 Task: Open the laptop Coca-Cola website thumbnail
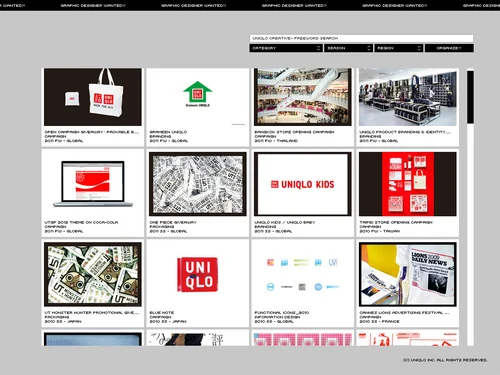coord(93,184)
